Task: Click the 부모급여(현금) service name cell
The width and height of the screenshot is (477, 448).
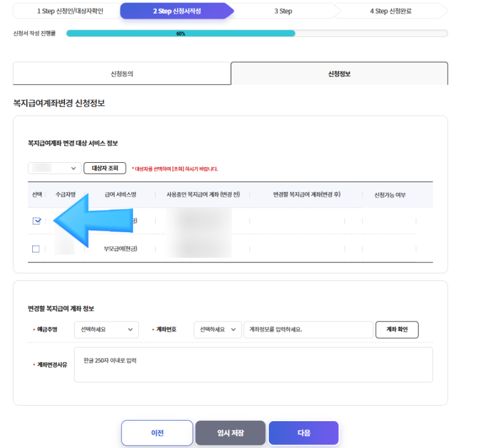Action: (120, 249)
